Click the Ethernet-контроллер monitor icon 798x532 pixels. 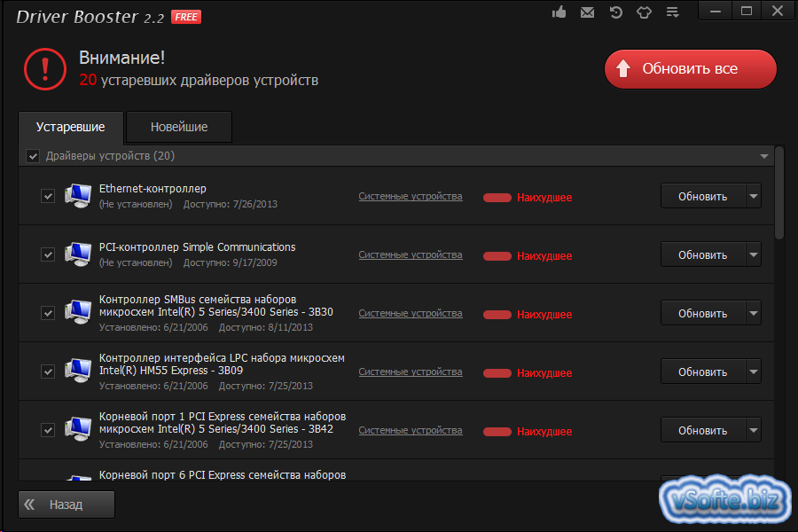coord(78,196)
